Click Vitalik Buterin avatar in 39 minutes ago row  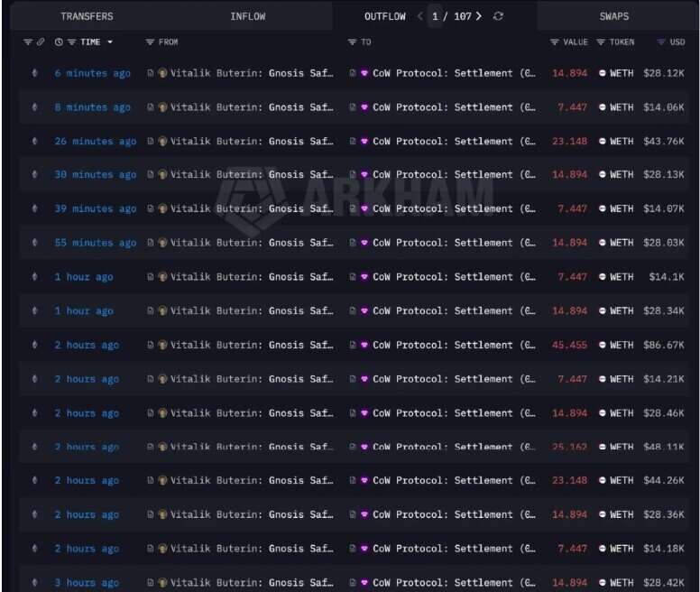point(163,209)
